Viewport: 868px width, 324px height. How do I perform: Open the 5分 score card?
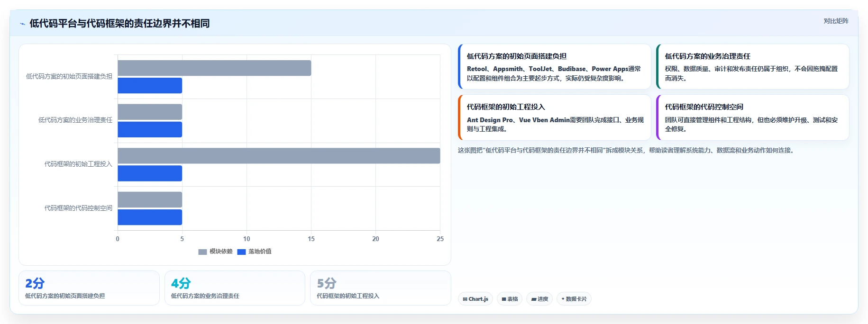[380, 288]
